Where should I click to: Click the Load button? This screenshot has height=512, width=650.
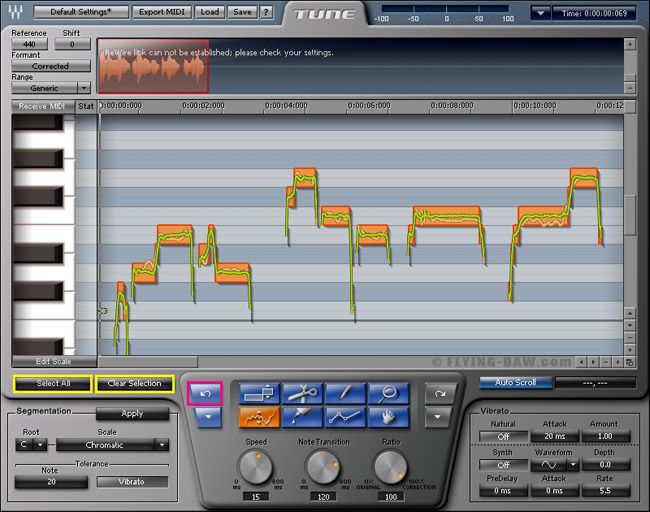point(210,12)
